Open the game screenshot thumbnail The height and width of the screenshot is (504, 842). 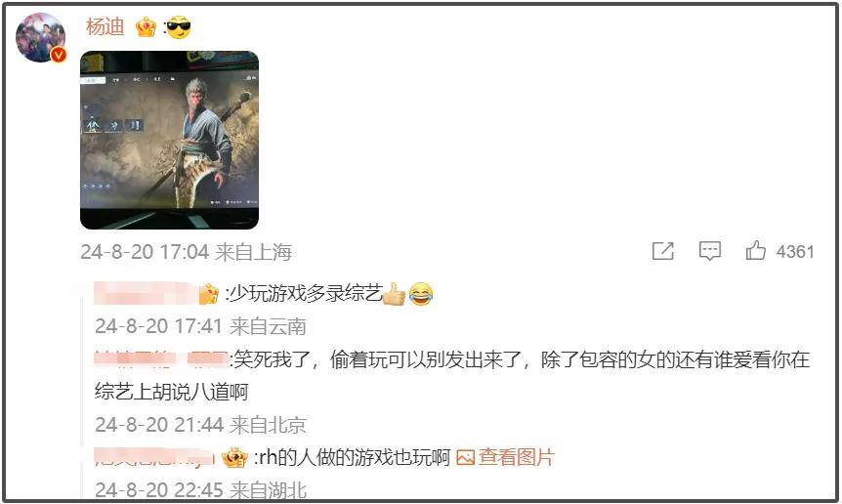click(169, 140)
